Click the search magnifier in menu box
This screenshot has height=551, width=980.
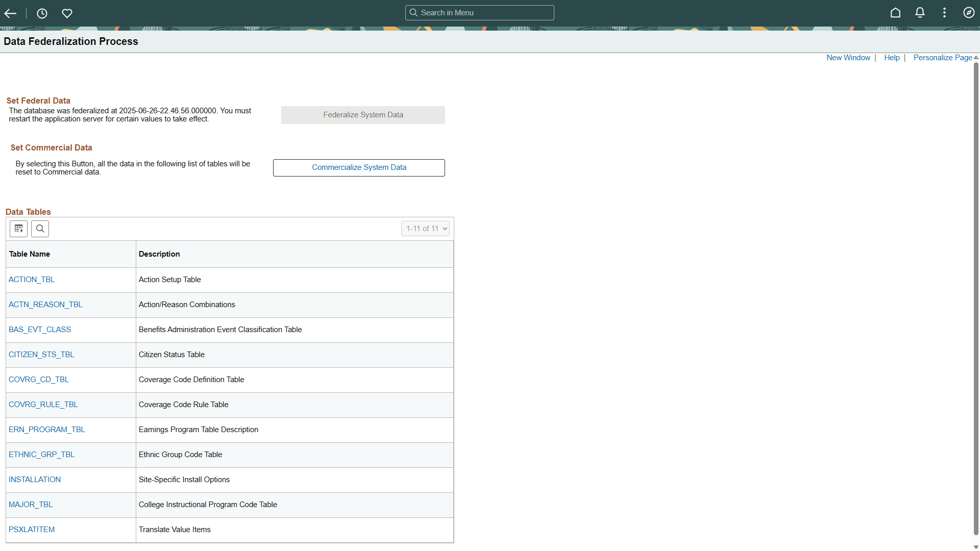(413, 13)
